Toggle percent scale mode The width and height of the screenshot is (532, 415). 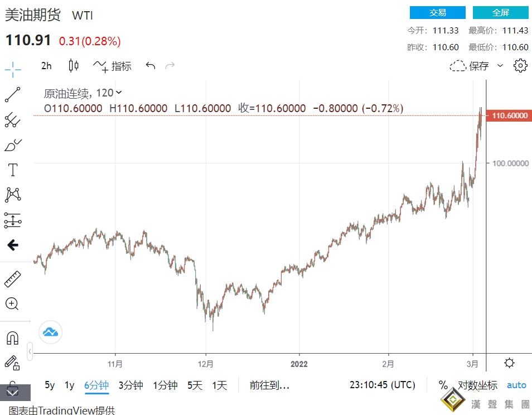[443, 385]
